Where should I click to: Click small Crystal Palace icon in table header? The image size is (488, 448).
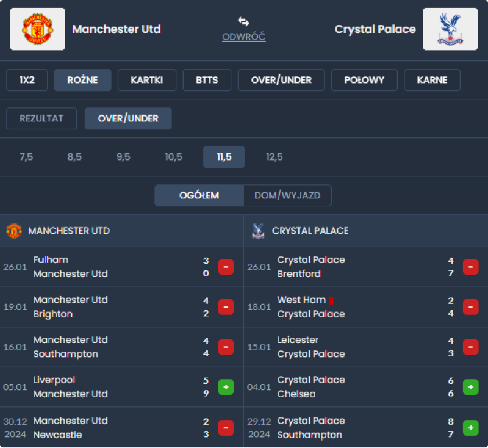coord(257,231)
